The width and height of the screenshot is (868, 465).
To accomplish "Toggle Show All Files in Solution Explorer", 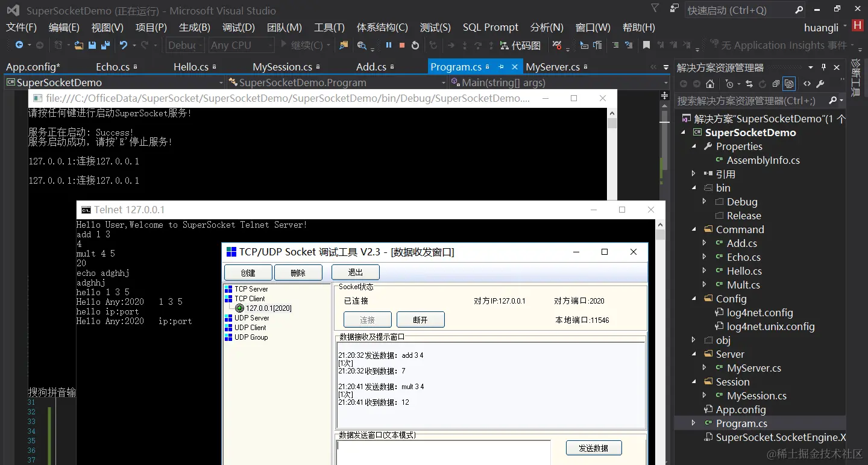I will [789, 84].
